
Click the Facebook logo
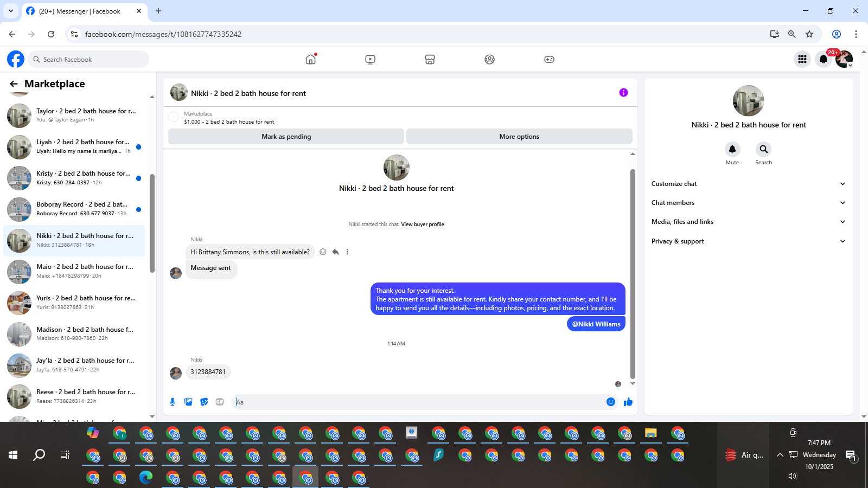(x=16, y=59)
